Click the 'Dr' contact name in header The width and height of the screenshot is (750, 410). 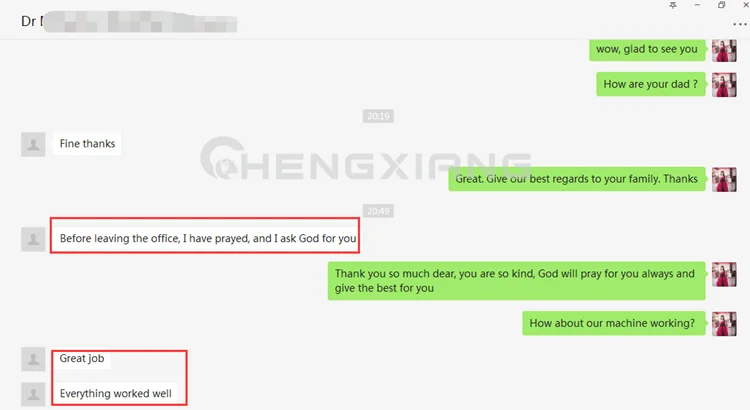[x=29, y=22]
